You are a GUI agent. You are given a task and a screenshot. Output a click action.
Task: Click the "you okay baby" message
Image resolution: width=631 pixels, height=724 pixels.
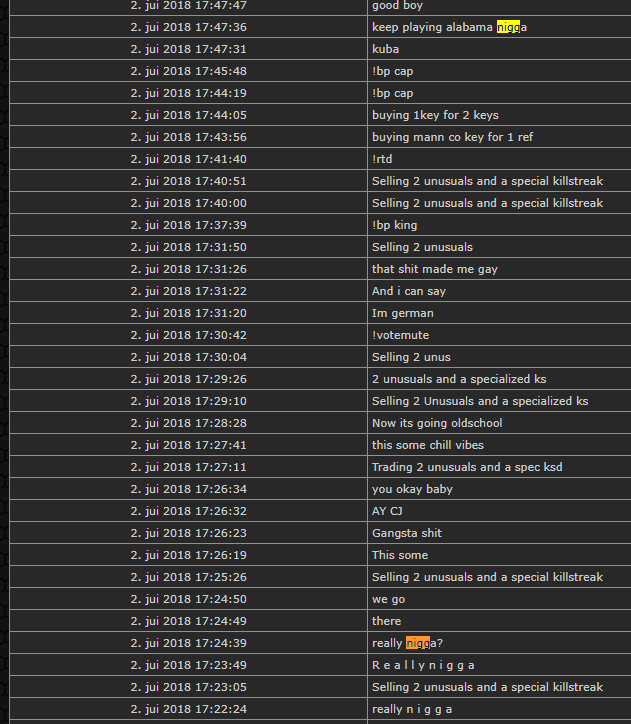(x=412, y=489)
